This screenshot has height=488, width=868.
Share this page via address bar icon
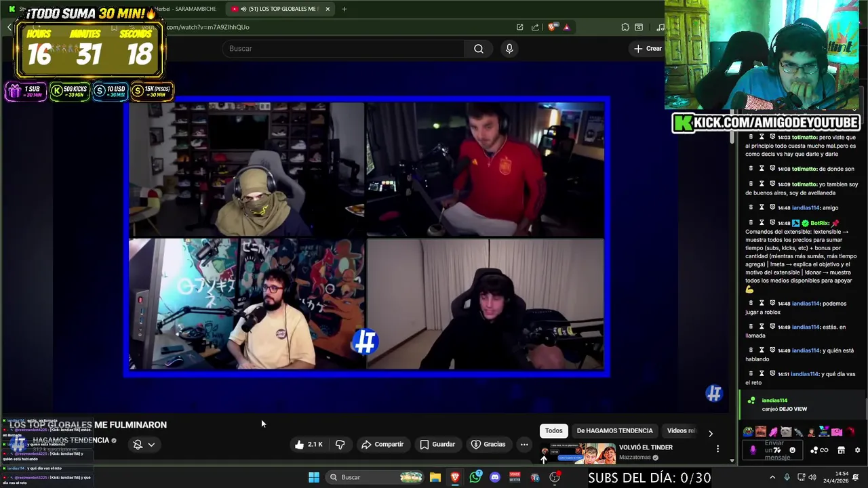pyautogui.click(x=535, y=27)
